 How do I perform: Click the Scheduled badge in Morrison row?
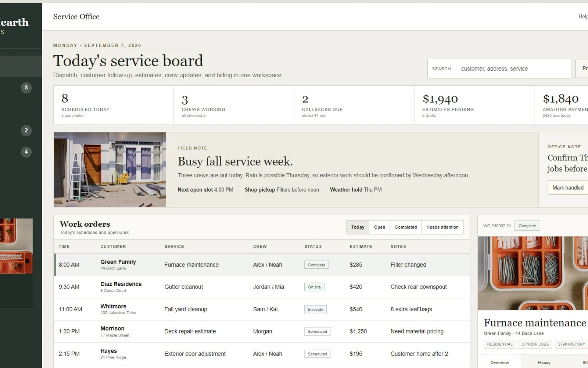317,332
